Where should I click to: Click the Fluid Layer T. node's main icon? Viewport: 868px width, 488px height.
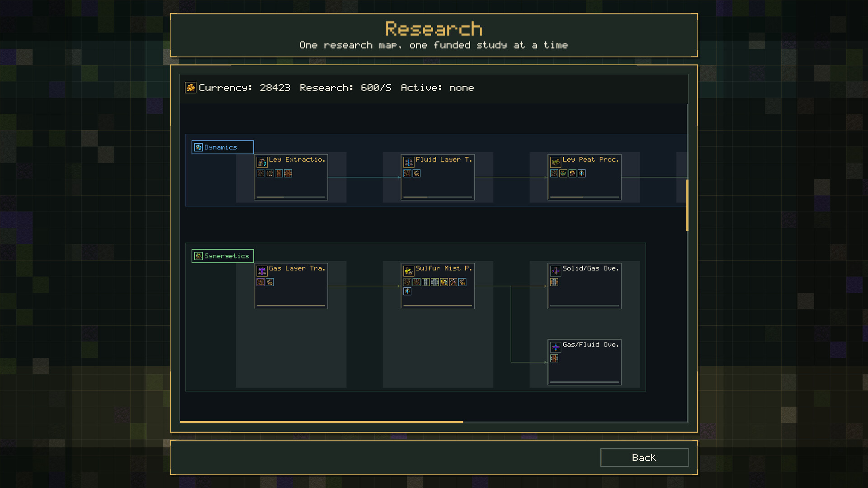point(409,162)
